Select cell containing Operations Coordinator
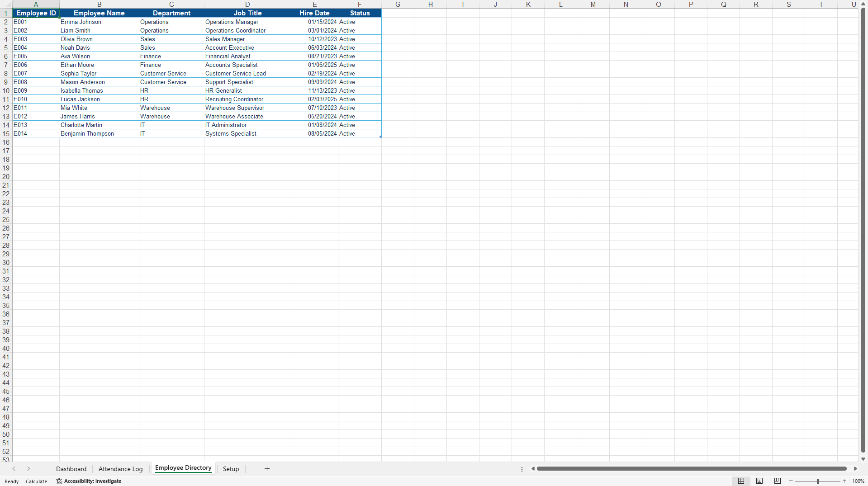The image size is (868, 486). point(247,30)
